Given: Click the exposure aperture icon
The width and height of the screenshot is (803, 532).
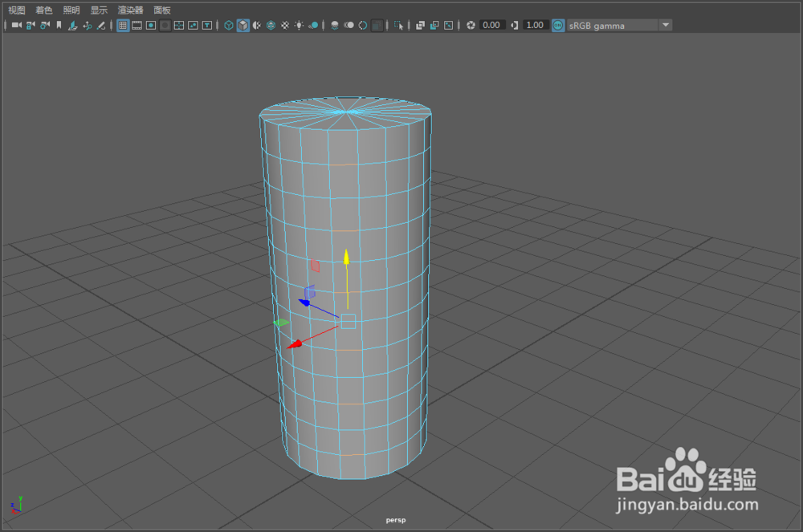Looking at the screenshot, I should [471, 25].
